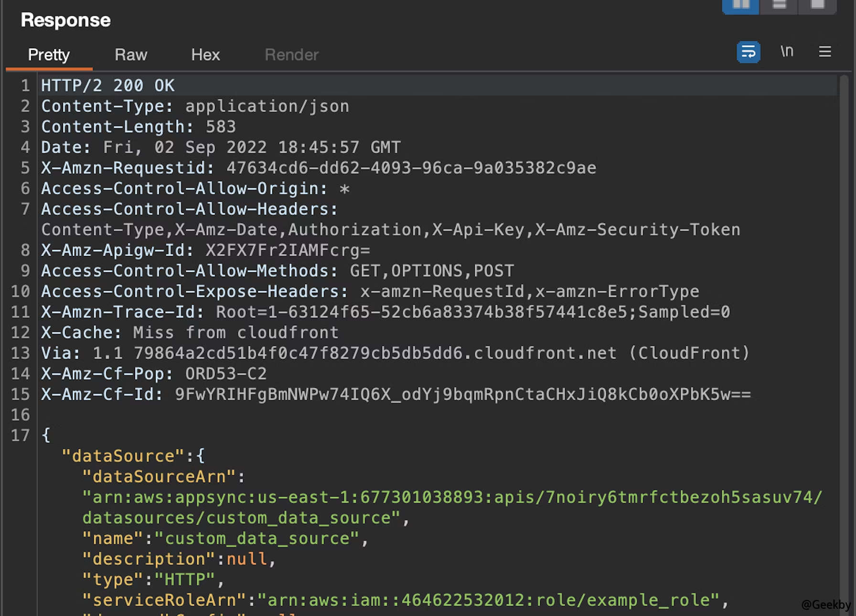Image resolution: width=856 pixels, height=616 pixels.
Task: Toggle the blue word wrap icon
Action: point(748,52)
